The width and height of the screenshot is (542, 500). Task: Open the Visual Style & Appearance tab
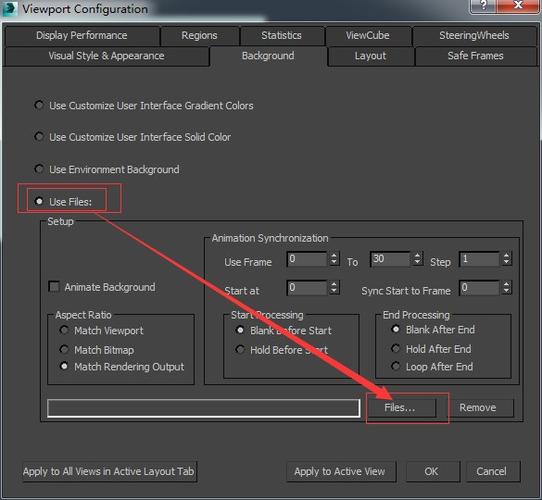pos(106,56)
